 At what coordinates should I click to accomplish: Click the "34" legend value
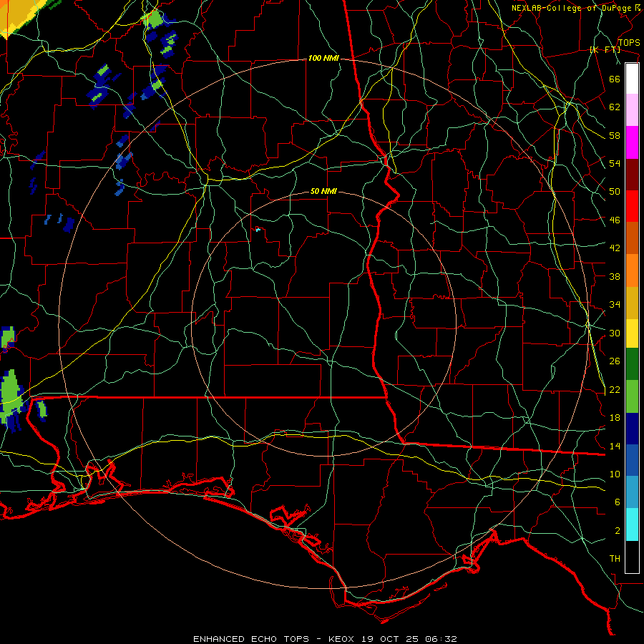click(x=615, y=305)
